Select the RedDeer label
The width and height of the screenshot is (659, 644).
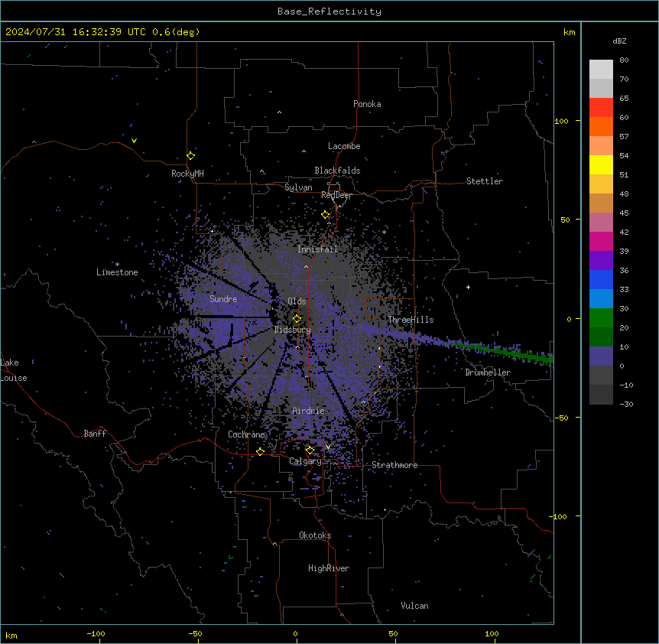click(336, 195)
